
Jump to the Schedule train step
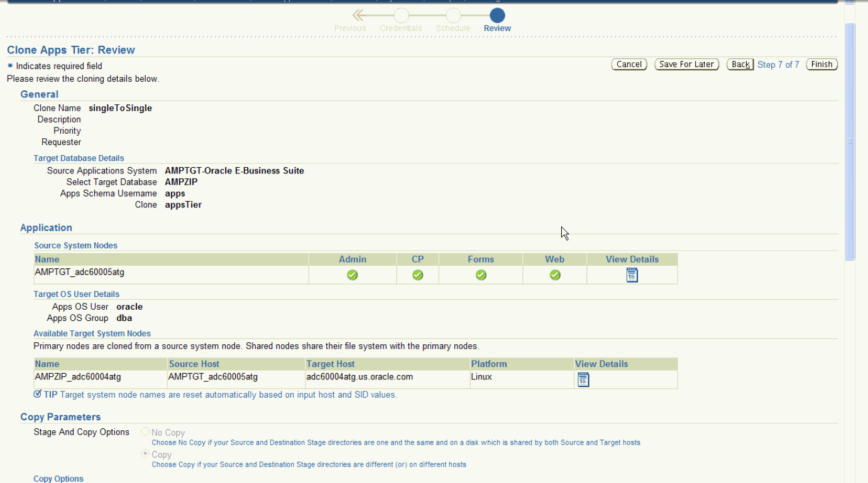coord(453,28)
